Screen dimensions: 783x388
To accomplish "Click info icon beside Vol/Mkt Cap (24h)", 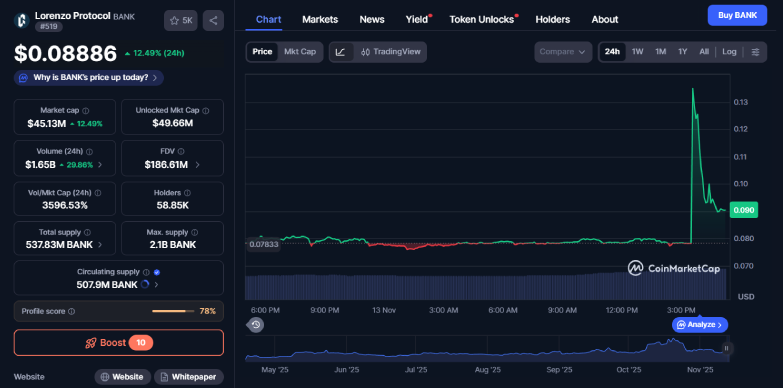I will click(x=98, y=193).
